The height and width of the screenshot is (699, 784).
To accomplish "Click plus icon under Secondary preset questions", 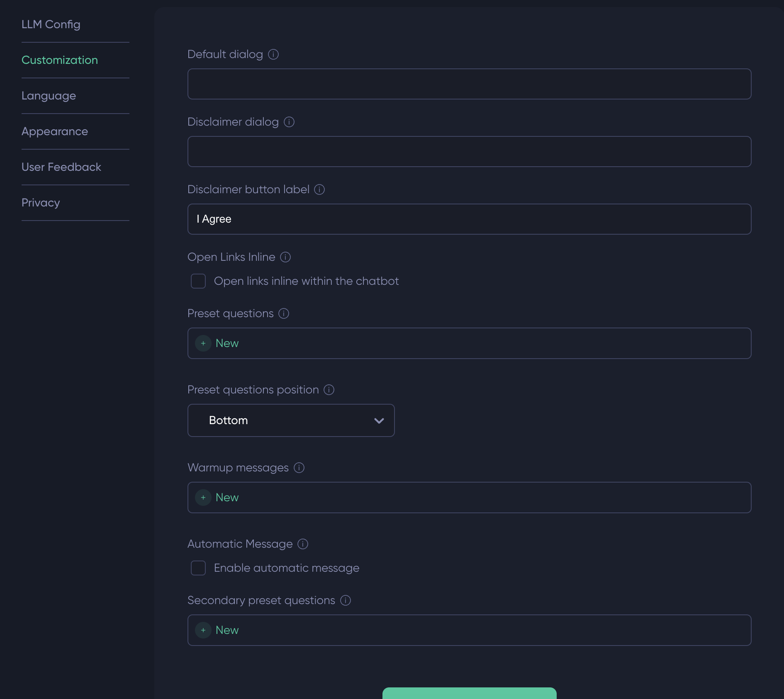I will point(203,630).
